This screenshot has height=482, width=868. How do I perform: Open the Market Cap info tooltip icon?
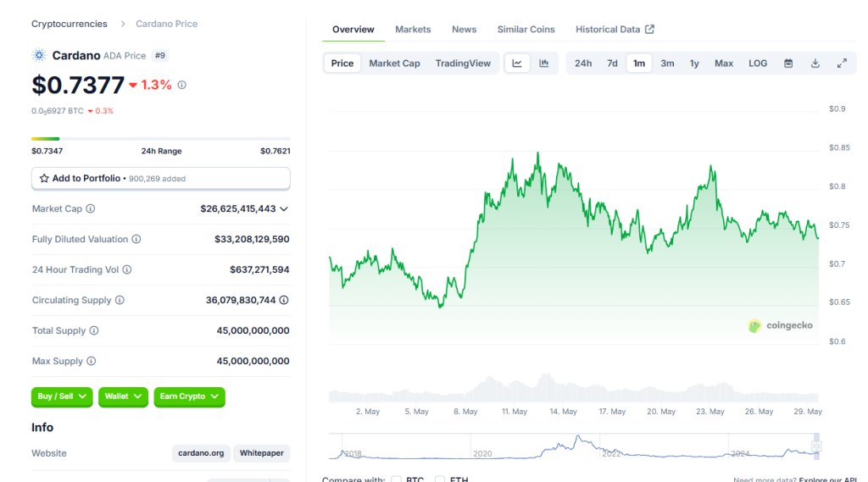(90, 208)
